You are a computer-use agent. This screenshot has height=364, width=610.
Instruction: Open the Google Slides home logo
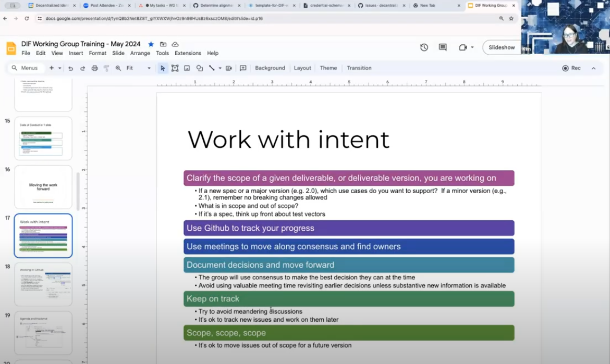[x=11, y=48]
